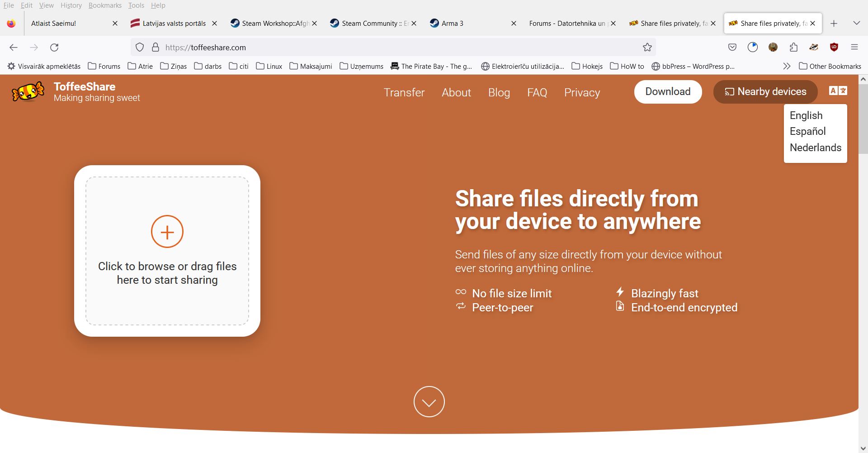Open the History menu
868x453 pixels.
coord(71,5)
